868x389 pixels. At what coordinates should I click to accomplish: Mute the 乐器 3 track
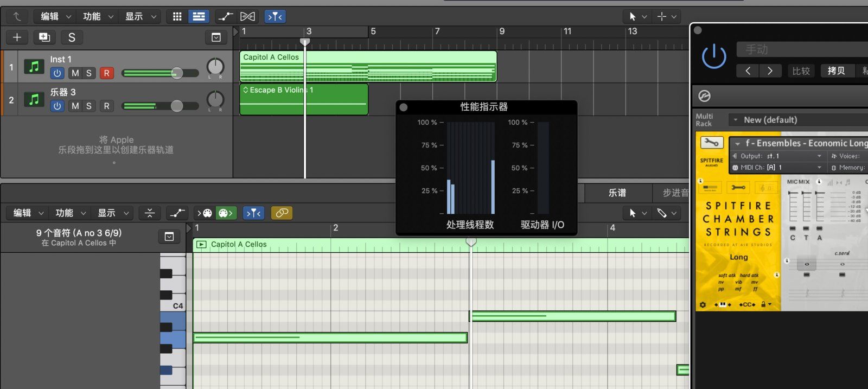75,106
